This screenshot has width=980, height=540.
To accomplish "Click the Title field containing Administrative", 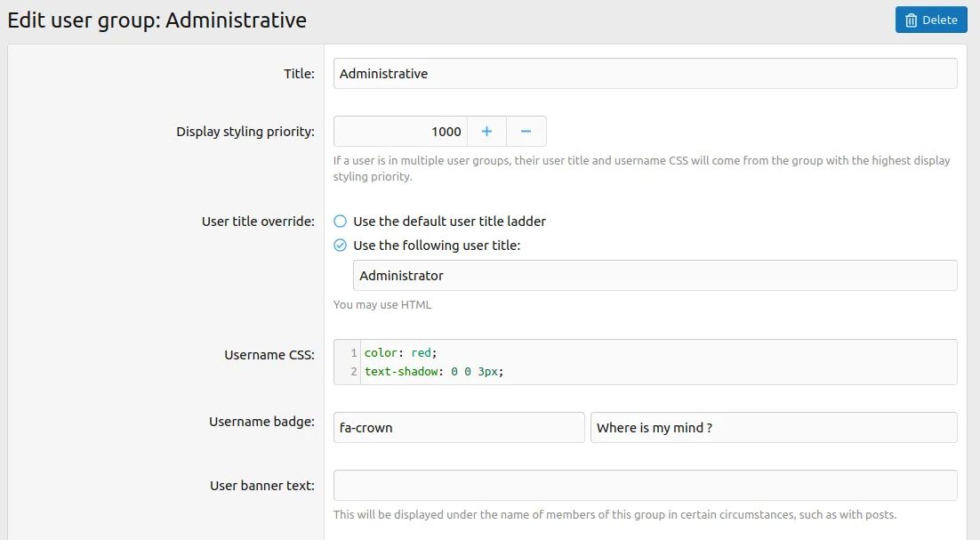I will (645, 74).
